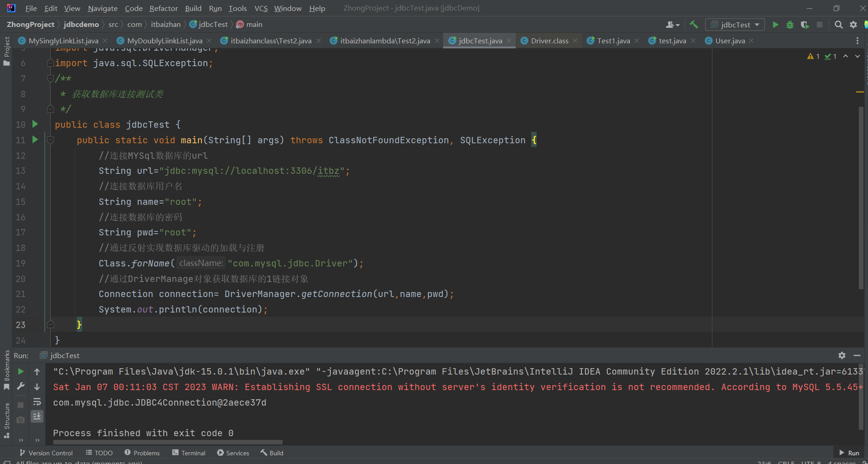Switch to User.java tab

coord(730,41)
